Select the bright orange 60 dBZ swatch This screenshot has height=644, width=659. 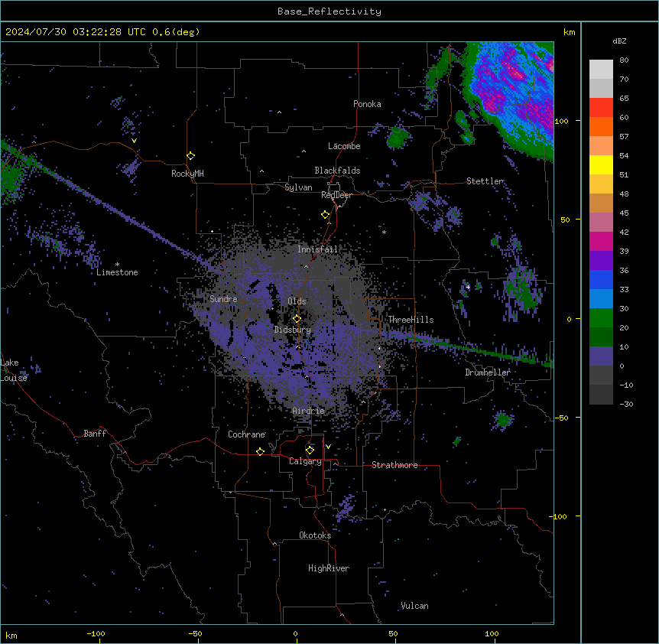601,126
